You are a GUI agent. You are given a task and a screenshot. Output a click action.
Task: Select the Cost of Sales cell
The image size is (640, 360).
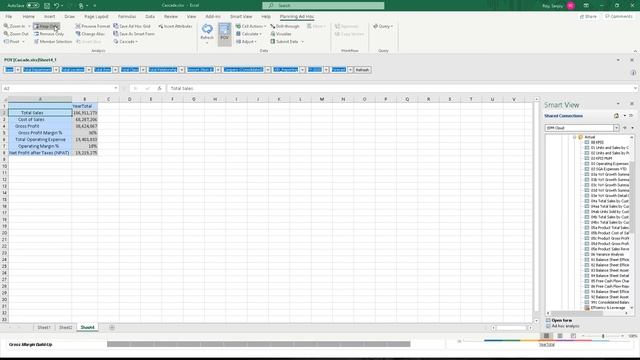coord(40,120)
